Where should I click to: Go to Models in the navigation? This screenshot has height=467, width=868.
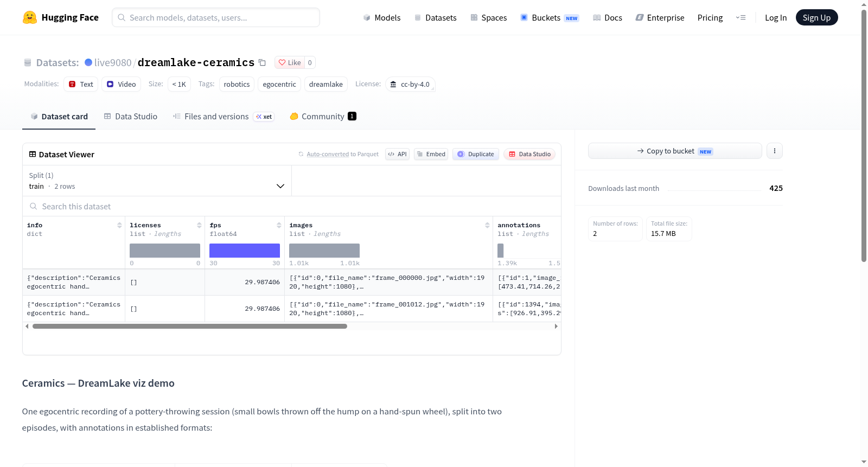coord(382,17)
